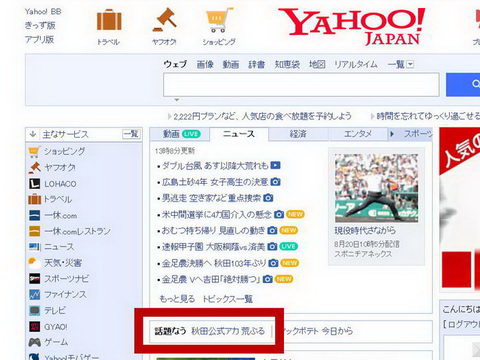This screenshot has width=480, height=360.
Task: Open 話題なう topic 秋田公式アカ 荒ぶる
Action: [x=228, y=331]
